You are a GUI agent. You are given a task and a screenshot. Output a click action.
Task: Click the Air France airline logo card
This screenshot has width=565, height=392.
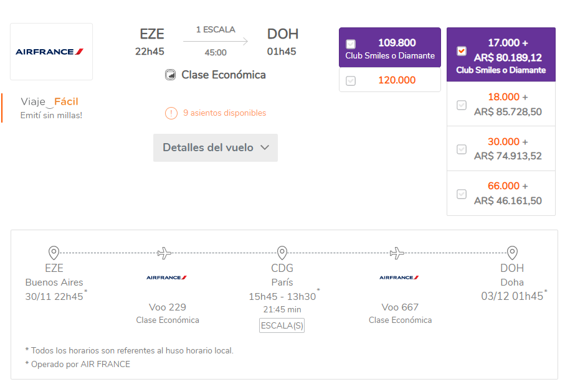(52, 52)
